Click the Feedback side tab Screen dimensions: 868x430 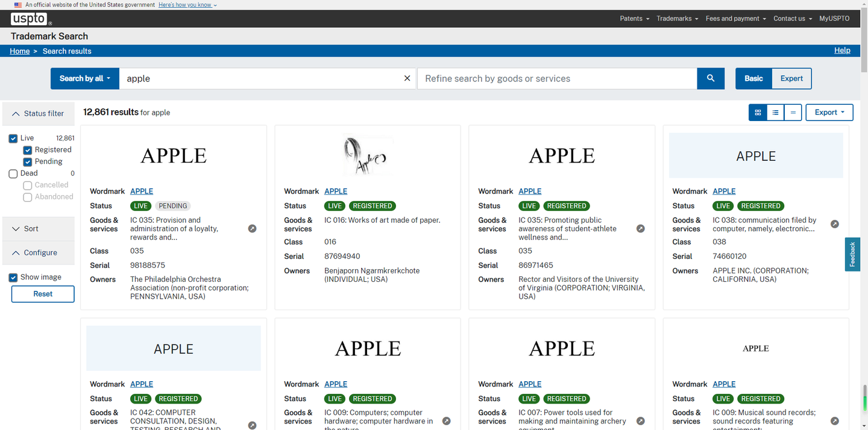(x=852, y=254)
